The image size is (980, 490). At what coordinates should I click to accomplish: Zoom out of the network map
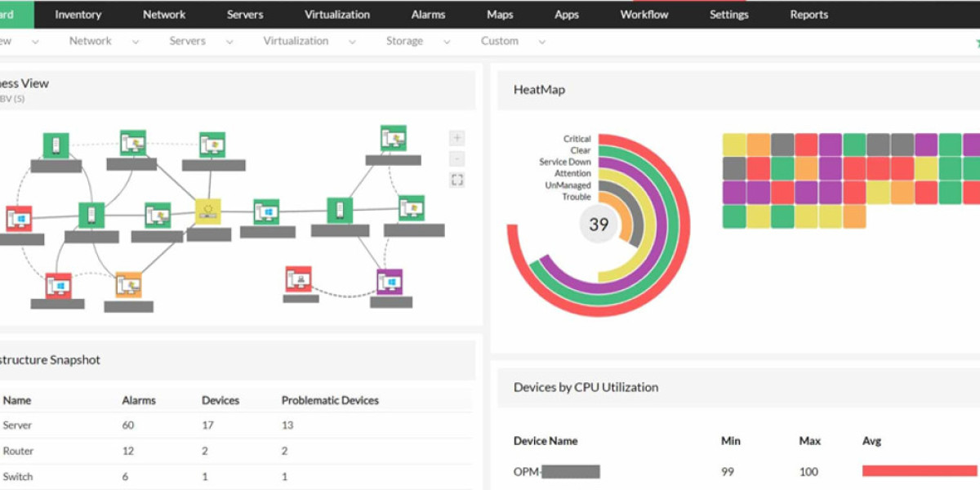[x=457, y=158]
